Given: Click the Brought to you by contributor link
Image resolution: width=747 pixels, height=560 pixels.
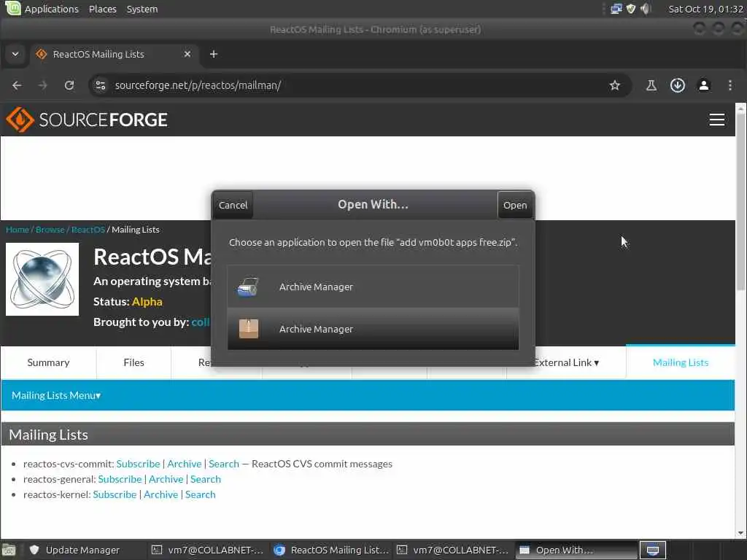Looking at the screenshot, I should (201, 322).
